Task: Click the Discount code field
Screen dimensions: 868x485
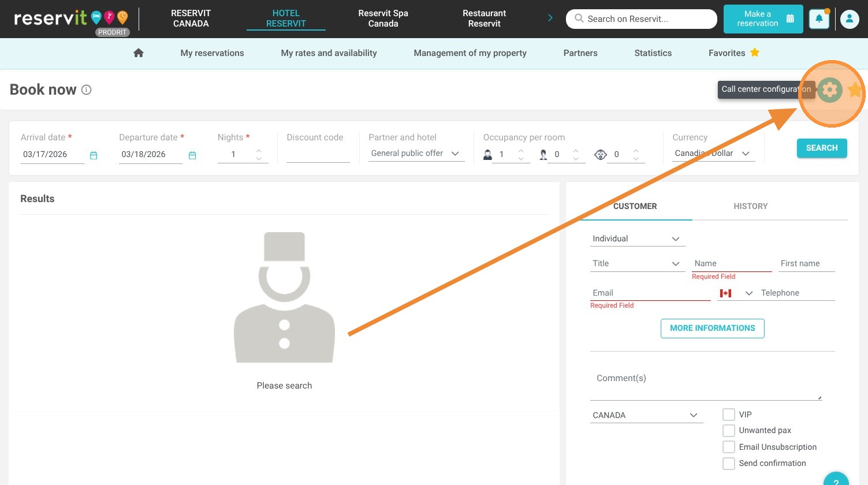Action: click(x=318, y=154)
